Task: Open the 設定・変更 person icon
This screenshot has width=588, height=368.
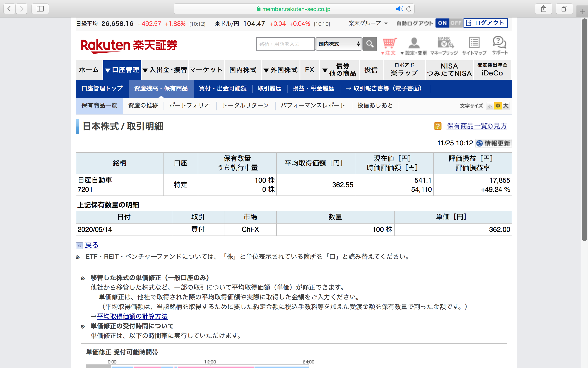Action: [x=414, y=46]
